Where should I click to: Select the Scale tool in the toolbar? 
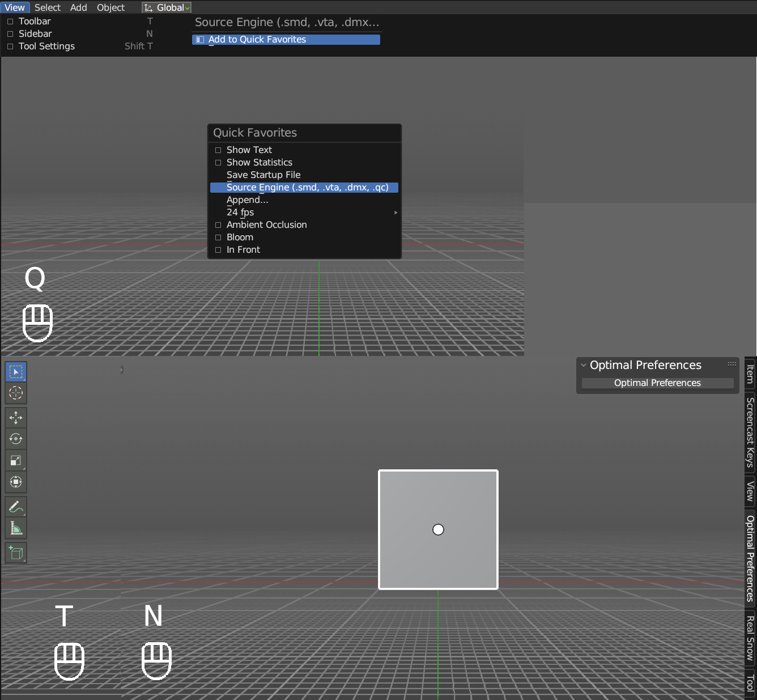tap(15, 460)
